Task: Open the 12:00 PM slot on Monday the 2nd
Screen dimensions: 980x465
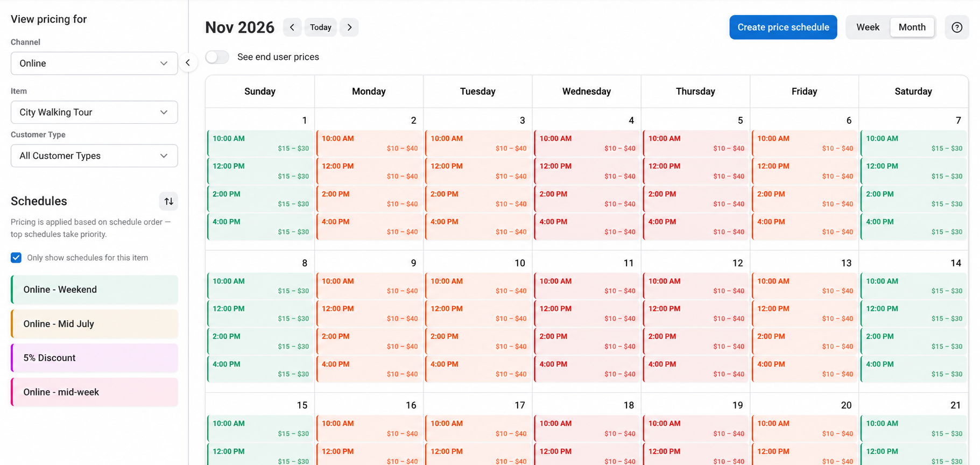Action: (x=369, y=171)
